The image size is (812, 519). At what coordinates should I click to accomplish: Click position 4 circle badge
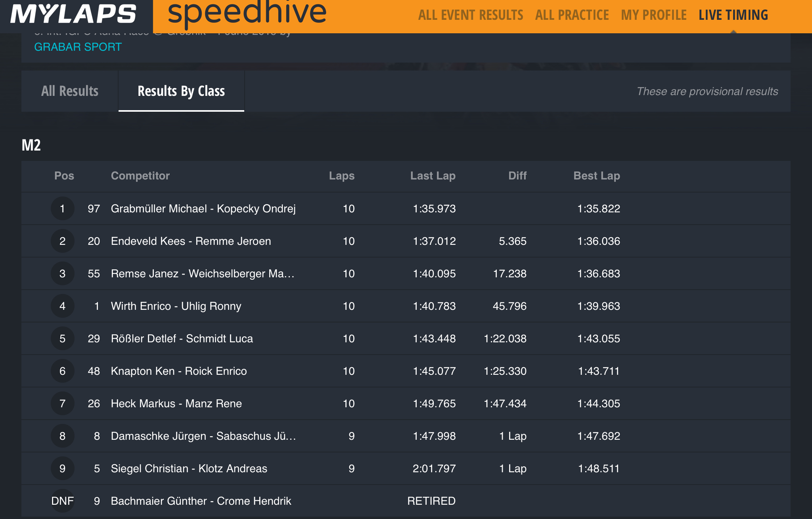point(63,306)
